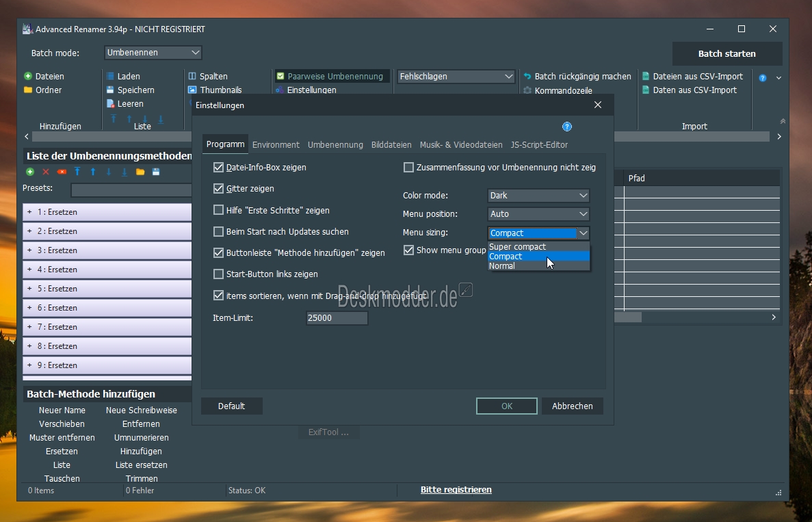
Task: Click the Presets field
Action: 131,190
